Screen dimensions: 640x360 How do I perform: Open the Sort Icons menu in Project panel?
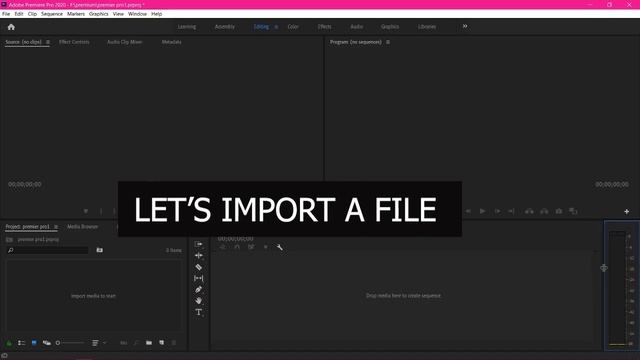click(95, 343)
